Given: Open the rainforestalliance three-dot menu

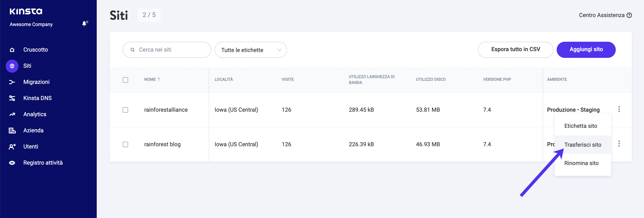Looking at the screenshot, I should tap(619, 109).
